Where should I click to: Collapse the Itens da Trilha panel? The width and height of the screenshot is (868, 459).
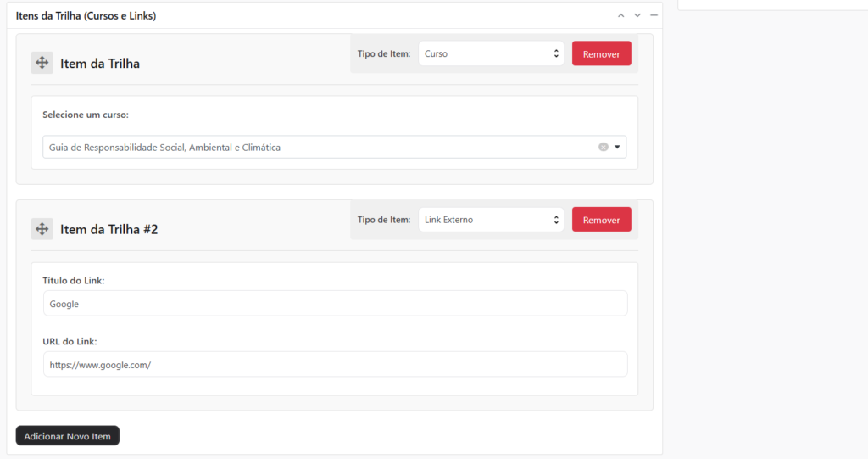pyautogui.click(x=654, y=15)
